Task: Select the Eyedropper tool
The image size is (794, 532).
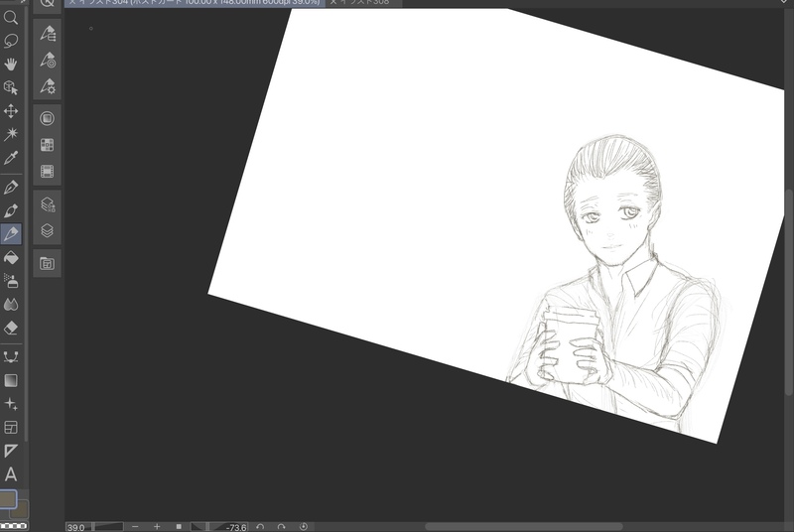Action: 11,158
